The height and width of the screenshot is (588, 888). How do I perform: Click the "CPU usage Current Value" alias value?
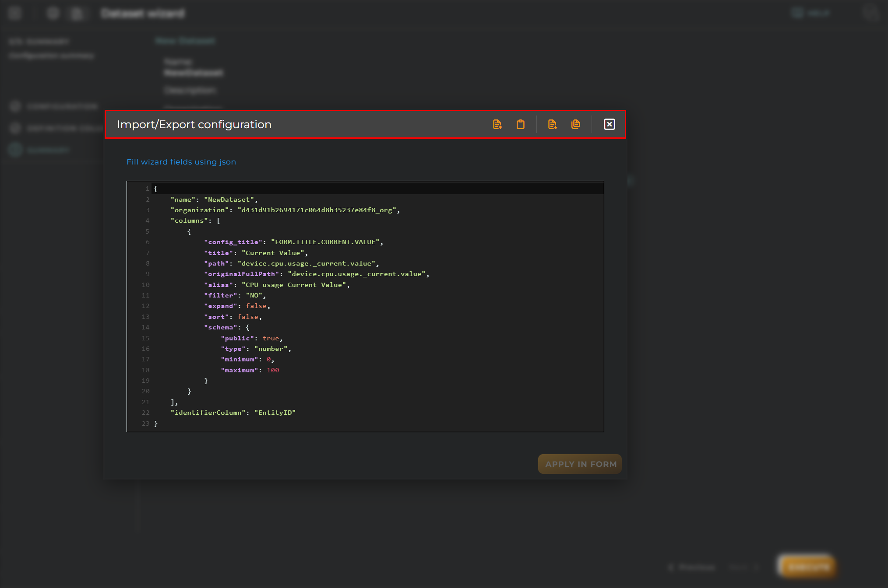294,285
